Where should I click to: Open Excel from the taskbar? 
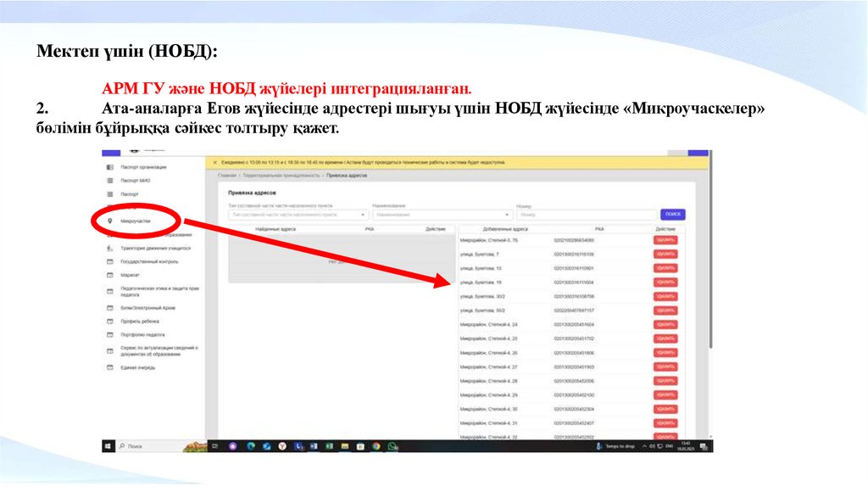pos(330,446)
